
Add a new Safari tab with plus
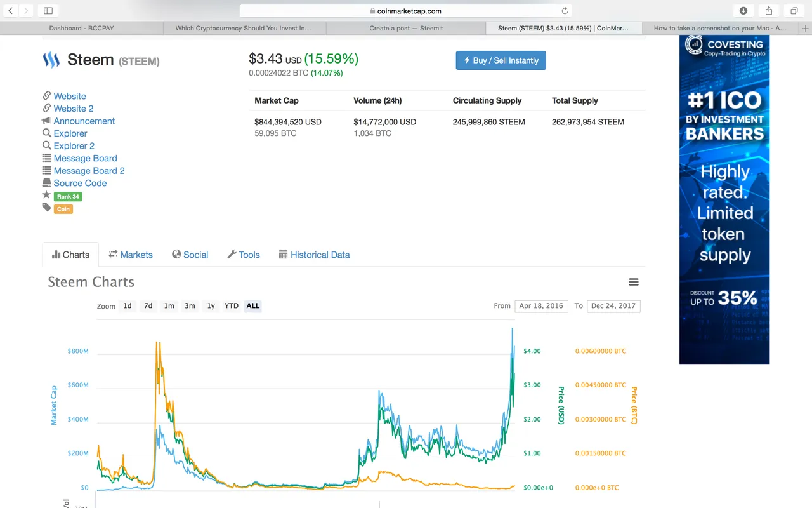806,29
